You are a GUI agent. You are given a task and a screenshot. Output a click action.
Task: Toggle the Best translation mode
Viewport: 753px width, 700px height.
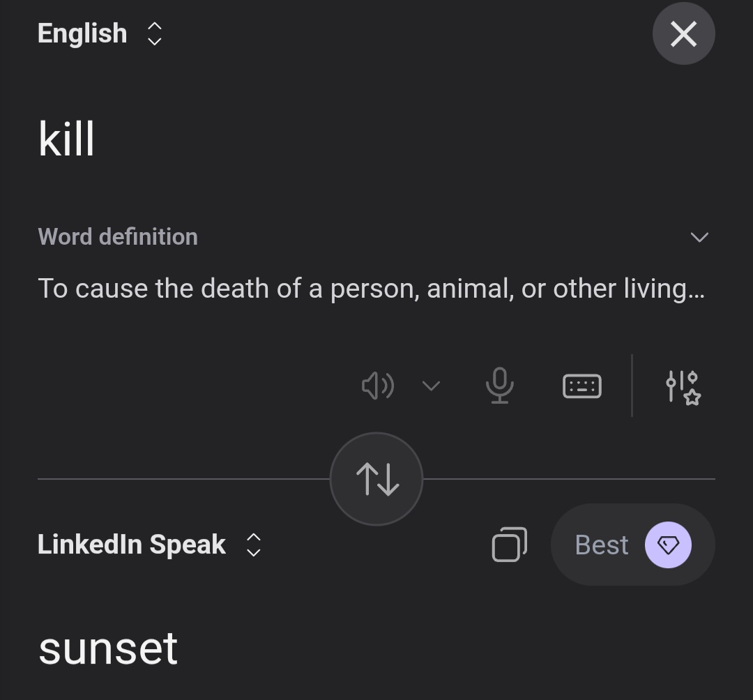tap(602, 545)
